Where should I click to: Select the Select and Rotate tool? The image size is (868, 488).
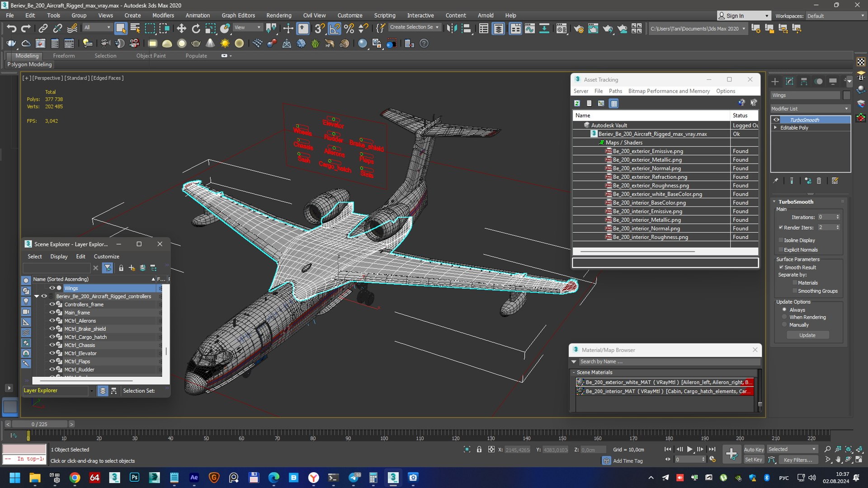point(196,28)
